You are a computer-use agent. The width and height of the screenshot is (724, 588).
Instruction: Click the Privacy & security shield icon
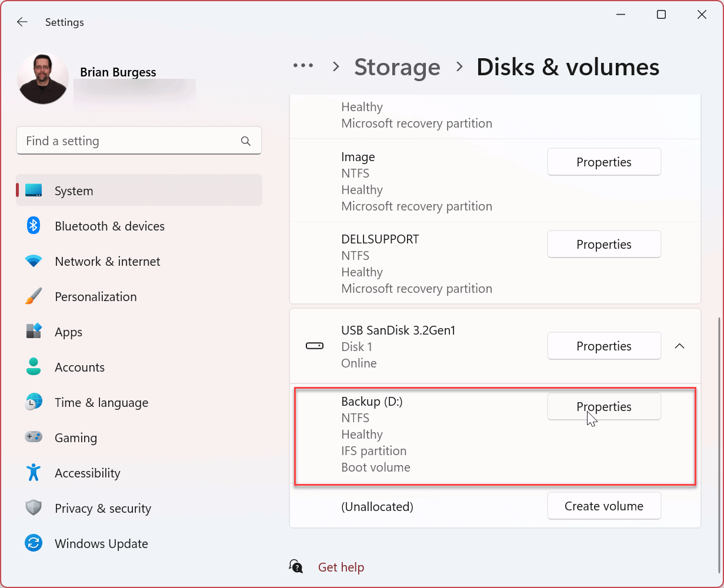(x=34, y=508)
